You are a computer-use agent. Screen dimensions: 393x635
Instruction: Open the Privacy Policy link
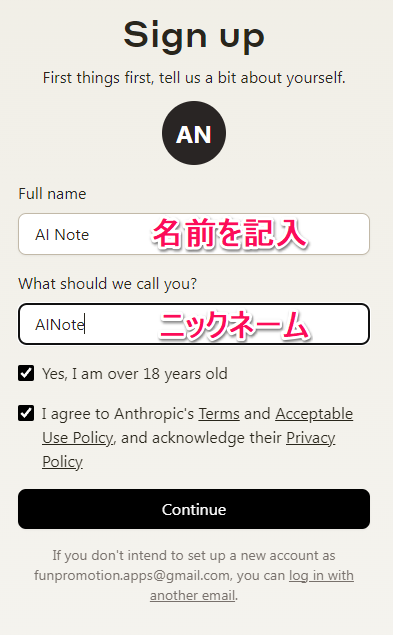[189, 450]
